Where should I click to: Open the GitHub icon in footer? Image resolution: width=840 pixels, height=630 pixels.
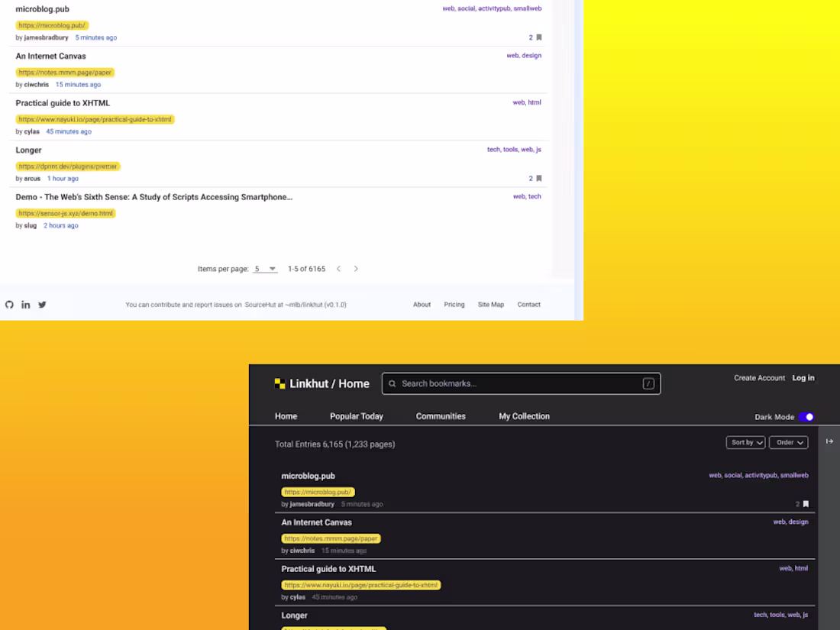9,304
